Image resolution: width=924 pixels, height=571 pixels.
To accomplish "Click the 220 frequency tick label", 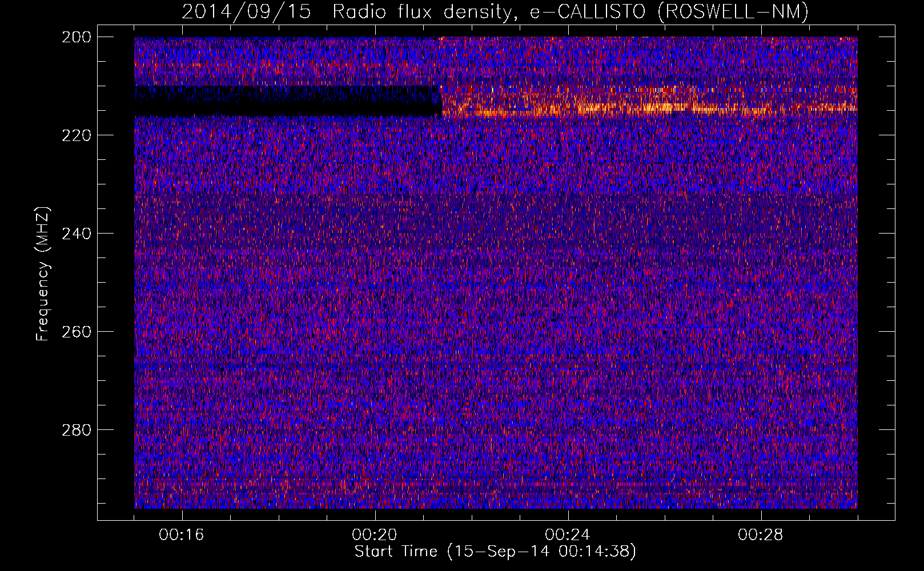I will point(76,135).
